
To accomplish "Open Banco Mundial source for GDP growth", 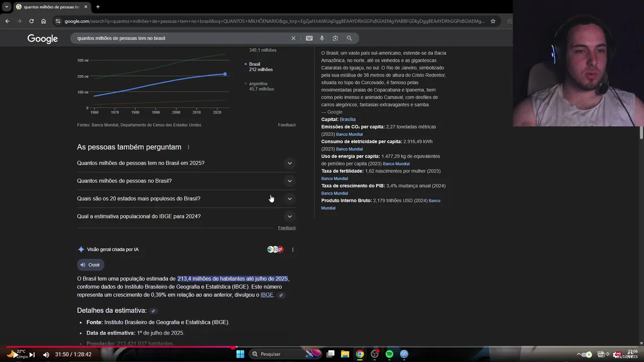I will click(335, 194).
